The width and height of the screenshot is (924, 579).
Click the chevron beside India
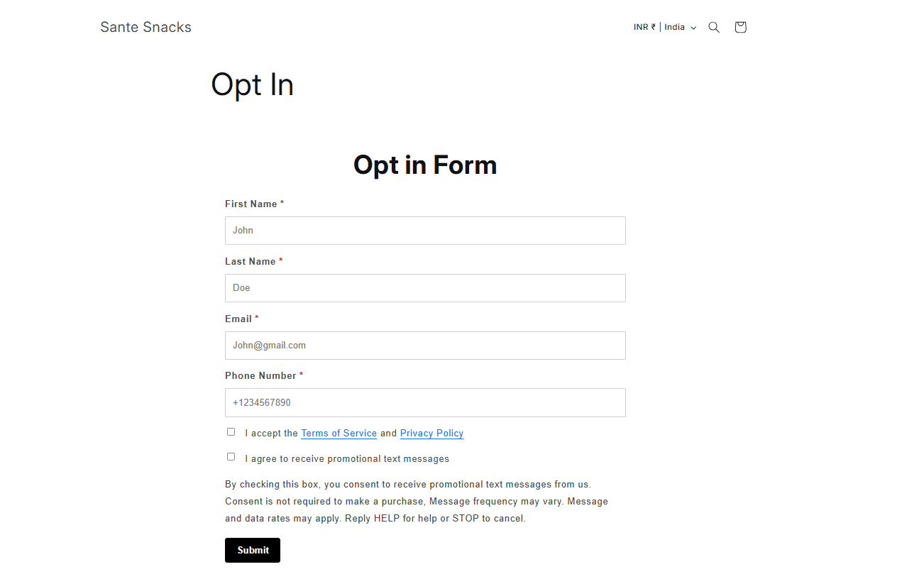693,28
